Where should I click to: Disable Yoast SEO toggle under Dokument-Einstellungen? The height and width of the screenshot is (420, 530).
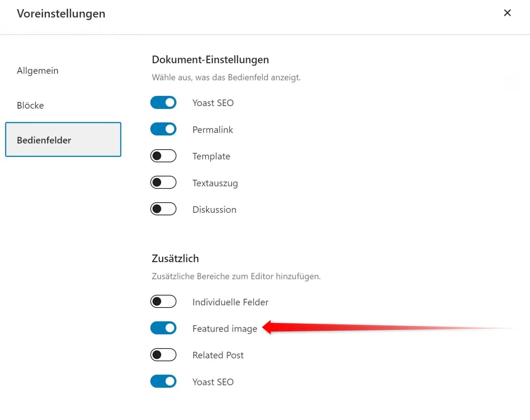[163, 103]
